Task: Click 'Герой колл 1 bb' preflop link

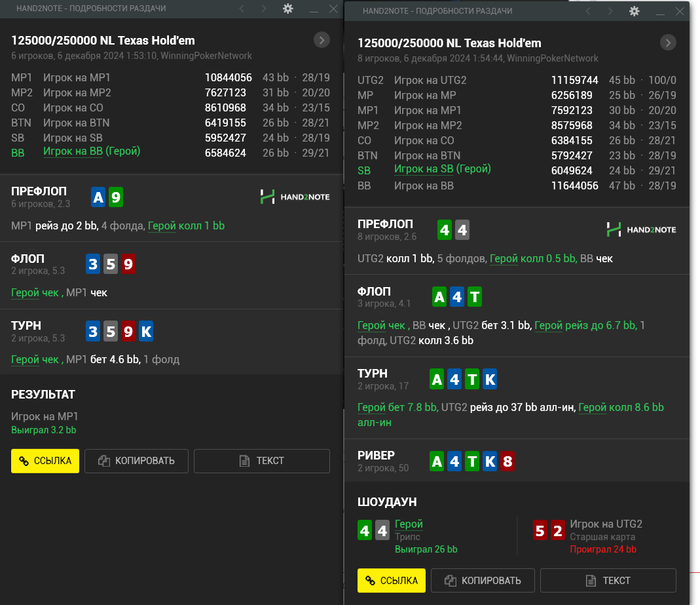Action: [x=186, y=226]
